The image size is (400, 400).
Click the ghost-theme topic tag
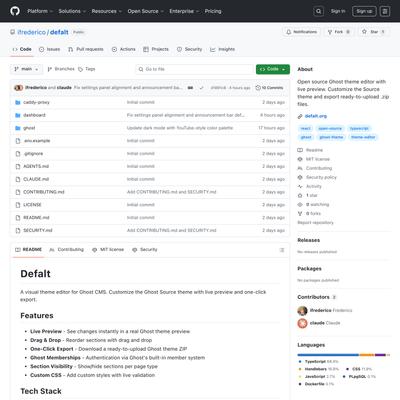click(x=331, y=137)
